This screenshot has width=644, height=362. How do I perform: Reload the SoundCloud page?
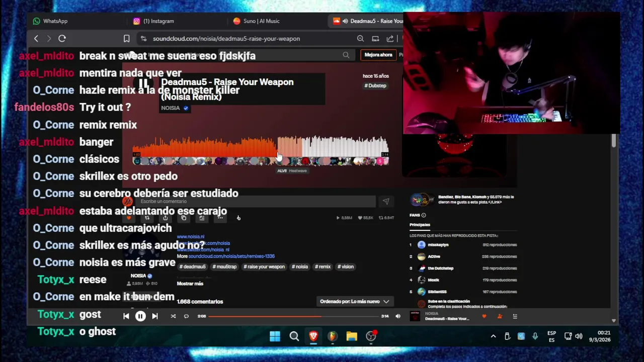[x=62, y=39]
